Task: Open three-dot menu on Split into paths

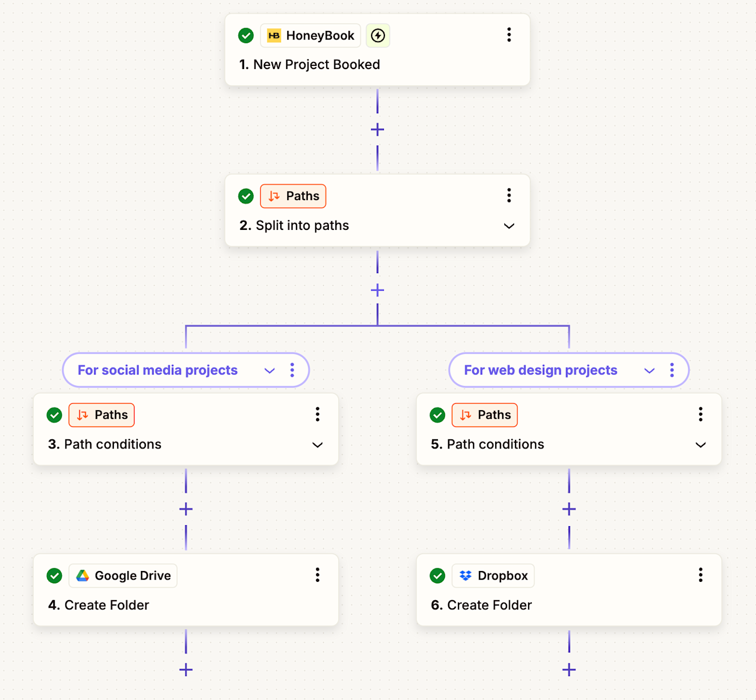Action: [509, 195]
